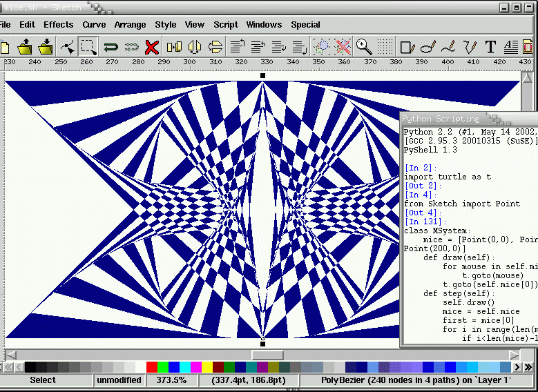Screen dimensions: 538x392
Task: Select the Text tool
Action: pyautogui.click(x=490, y=47)
